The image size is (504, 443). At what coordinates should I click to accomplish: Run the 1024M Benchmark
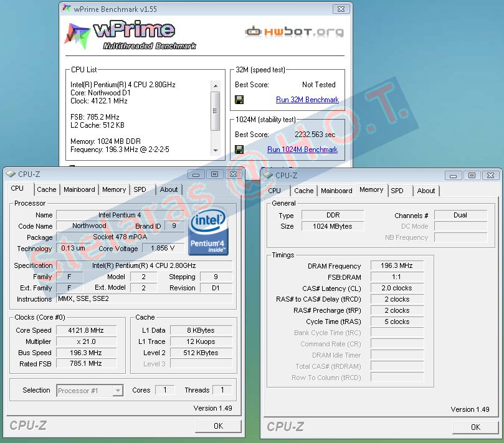(303, 150)
